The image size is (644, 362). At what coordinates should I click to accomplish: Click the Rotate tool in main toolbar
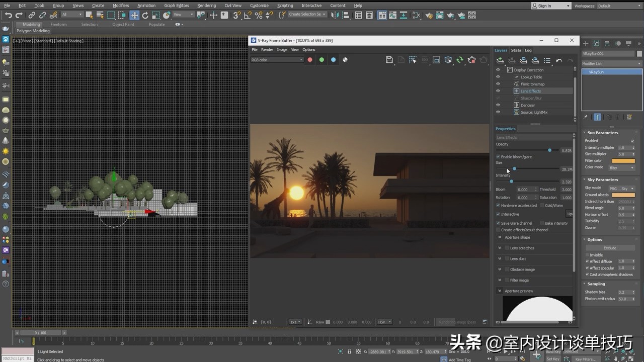coord(145,15)
